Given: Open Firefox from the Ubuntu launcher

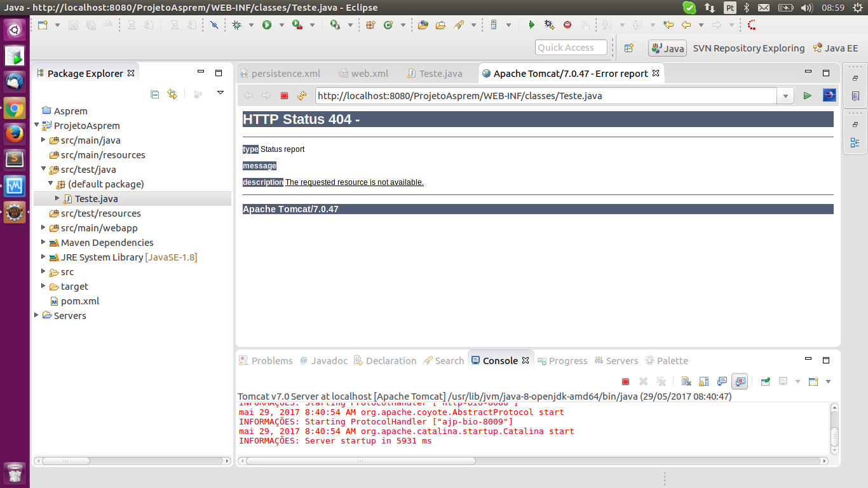Looking at the screenshot, I should [15, 134].
